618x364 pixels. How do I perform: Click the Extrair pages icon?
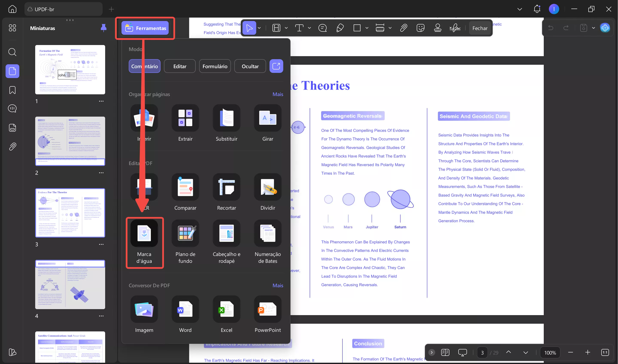[185, 118]
